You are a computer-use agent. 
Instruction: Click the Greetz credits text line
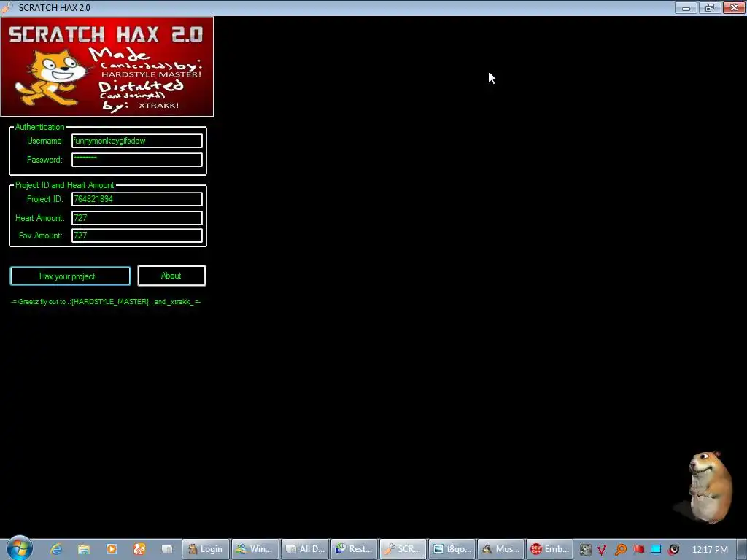click(106, 301)
